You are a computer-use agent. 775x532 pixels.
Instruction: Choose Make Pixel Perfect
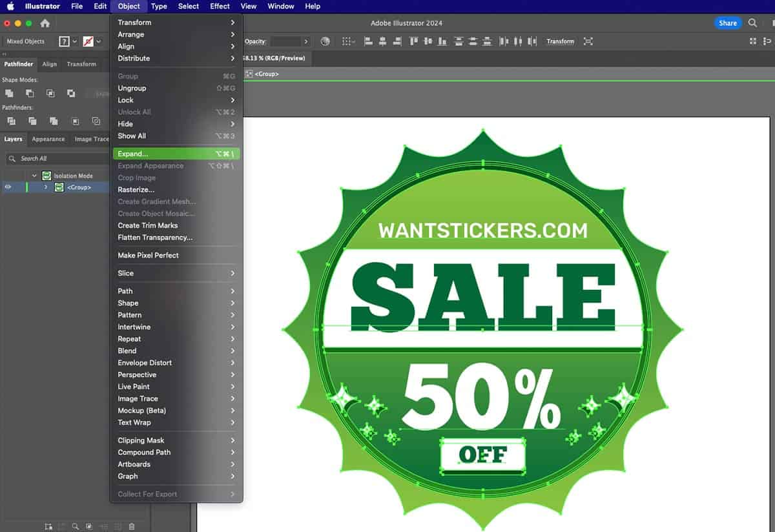pyautogui.click(x=176, y=255)
